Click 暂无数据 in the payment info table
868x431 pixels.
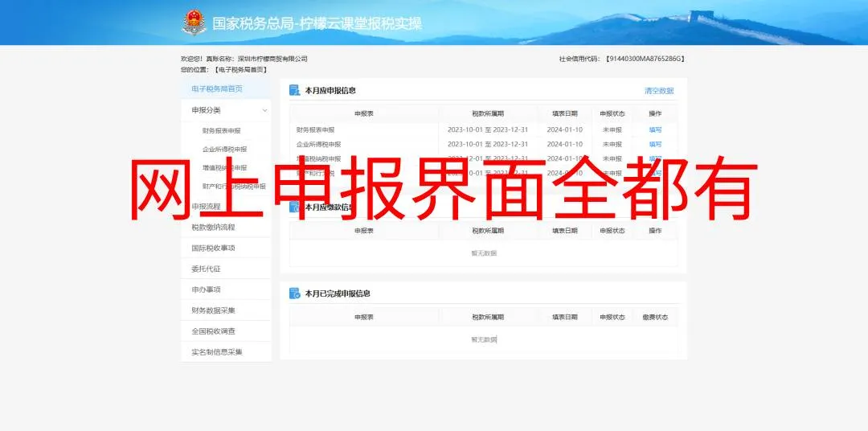click(484, 253)
